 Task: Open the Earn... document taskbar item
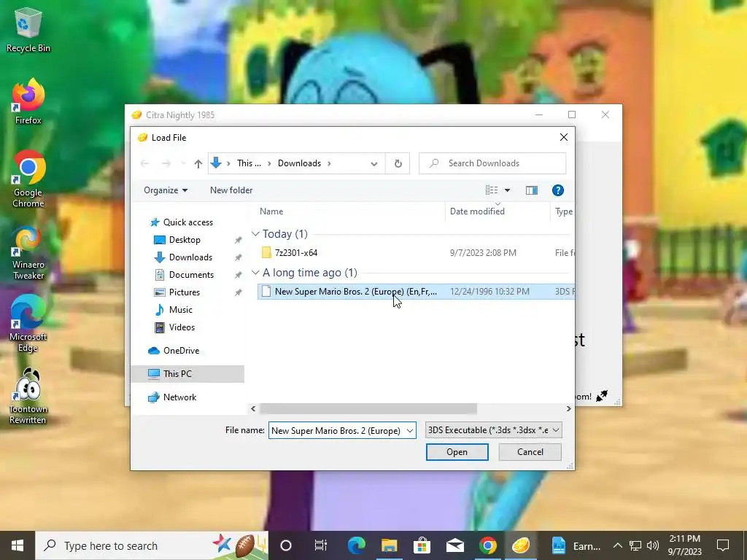(576, 545)
